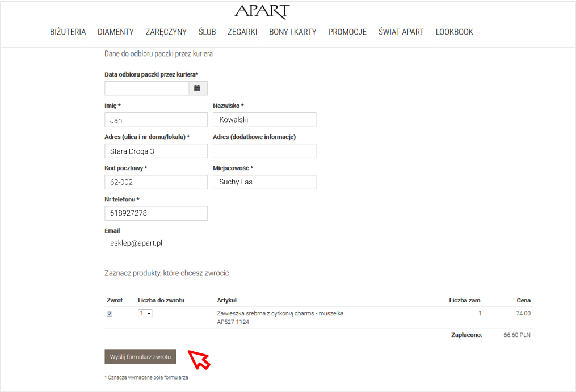Click the Nr telefonu input field
This screenshot has height=392, width=576.
[156, 213]
